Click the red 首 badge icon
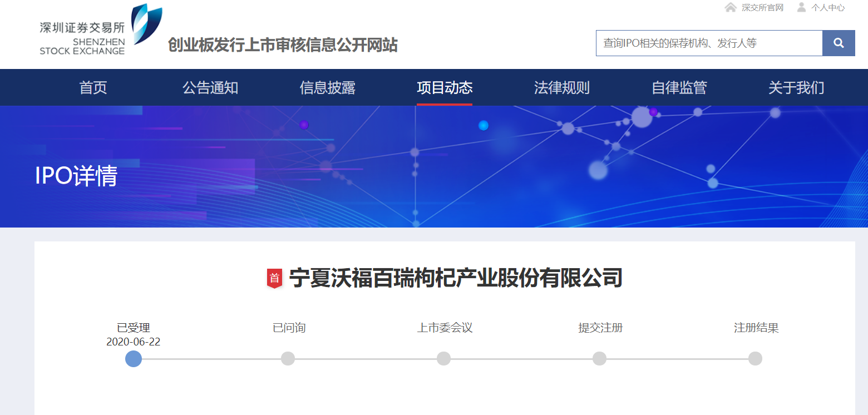The image size is (868, 415). point(275,278)
